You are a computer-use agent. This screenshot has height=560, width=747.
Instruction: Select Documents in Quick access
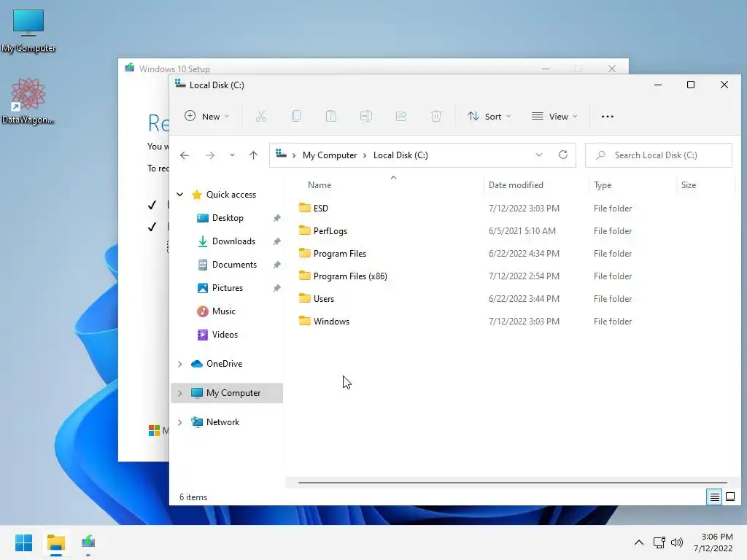tap(234, 264)
